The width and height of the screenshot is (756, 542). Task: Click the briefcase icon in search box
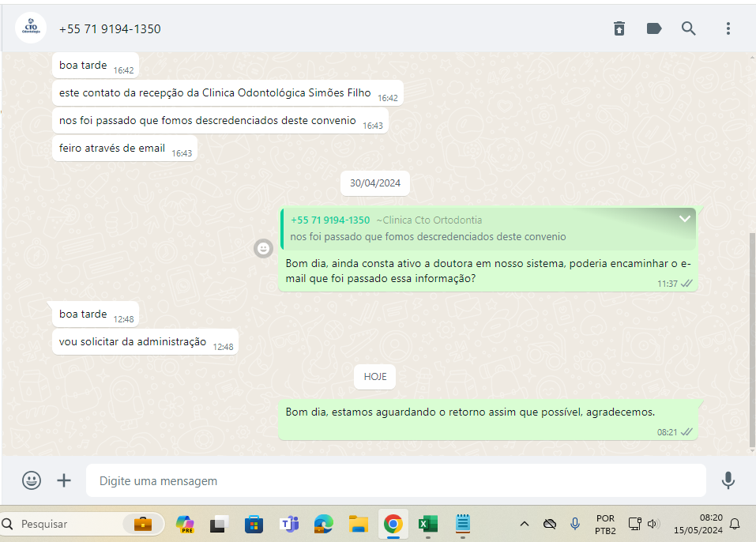point(143,524)
